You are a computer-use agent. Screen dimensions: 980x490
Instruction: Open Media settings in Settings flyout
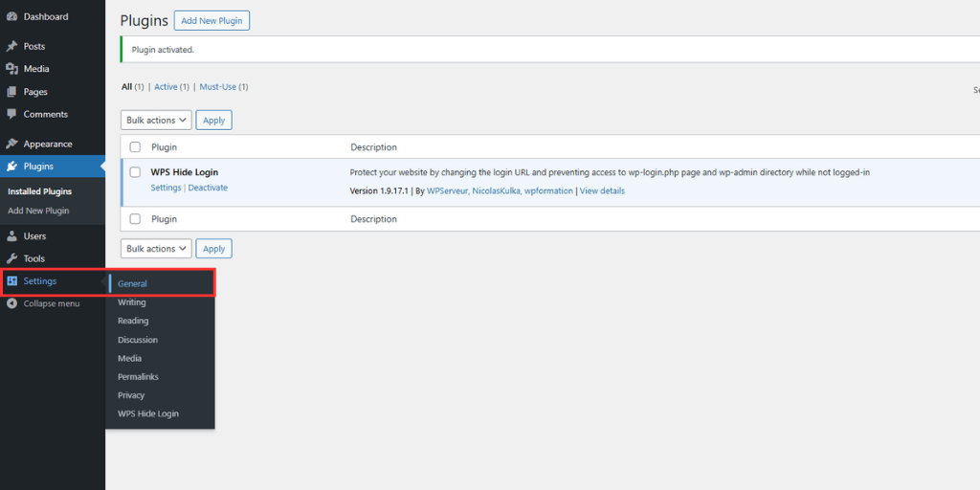pyautogui.click(x=129, y=359)
